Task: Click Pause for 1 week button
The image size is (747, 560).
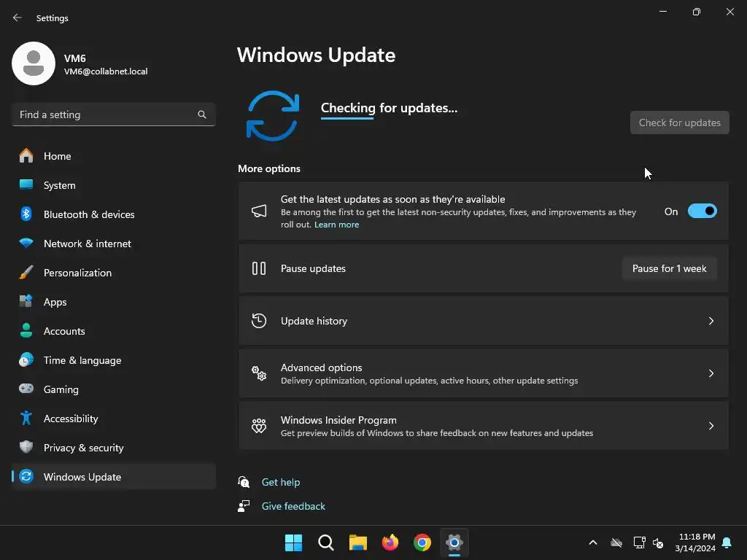Action: [x=670, y=268]
